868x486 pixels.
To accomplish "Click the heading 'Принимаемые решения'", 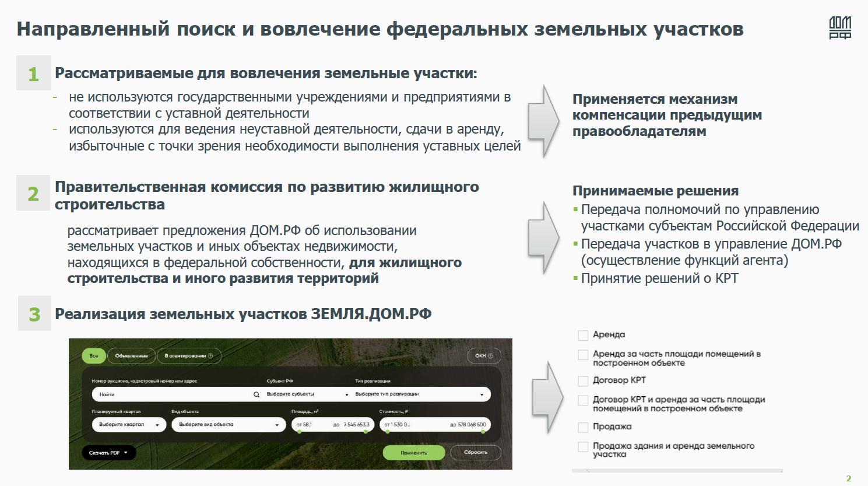I will pos(655,191).
